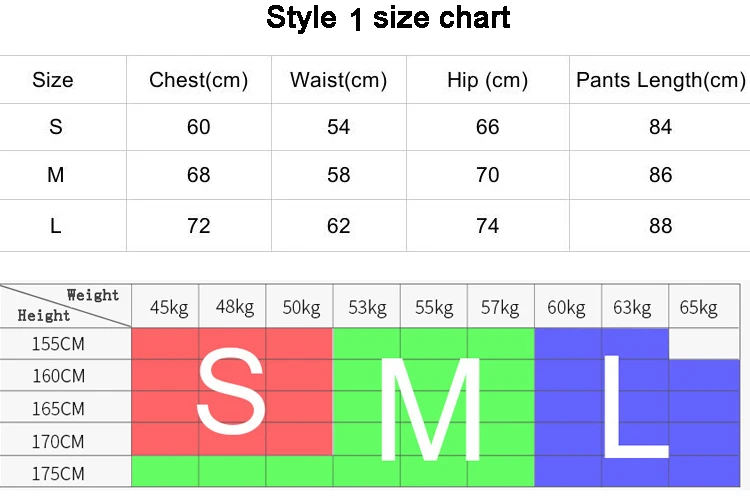The image size is (750, 502).
Task: Click pants length value 84
Action: coord(660,127)
